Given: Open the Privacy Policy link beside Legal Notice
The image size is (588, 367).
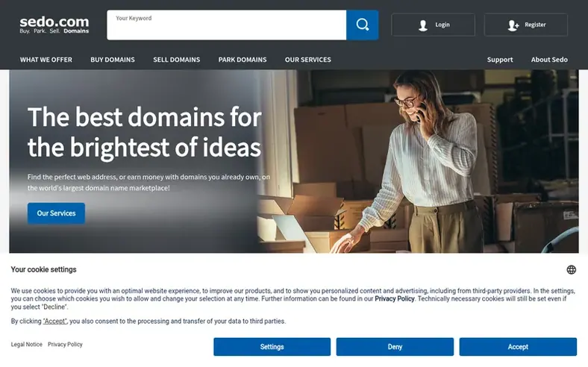Looking at the screenshot, I should [65, 345].
